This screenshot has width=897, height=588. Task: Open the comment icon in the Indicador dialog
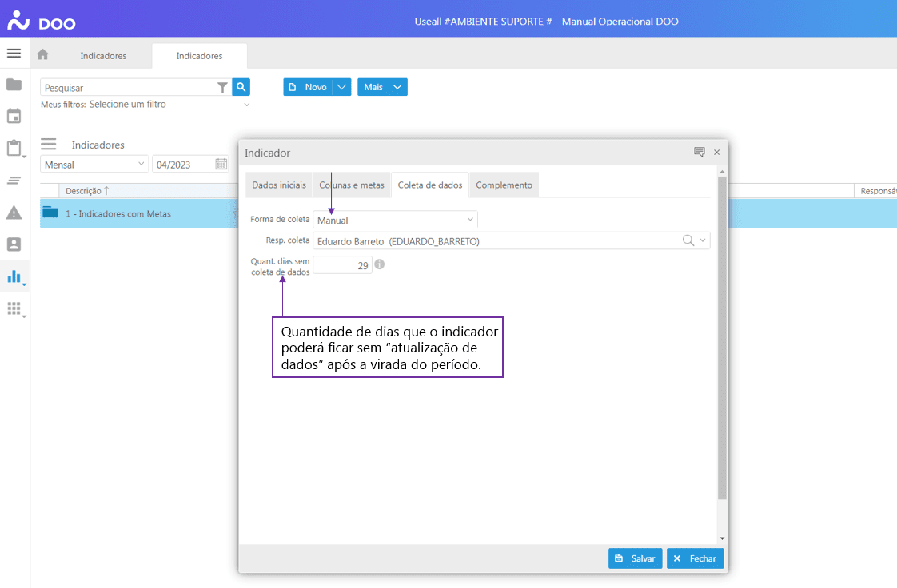(699, 152)
